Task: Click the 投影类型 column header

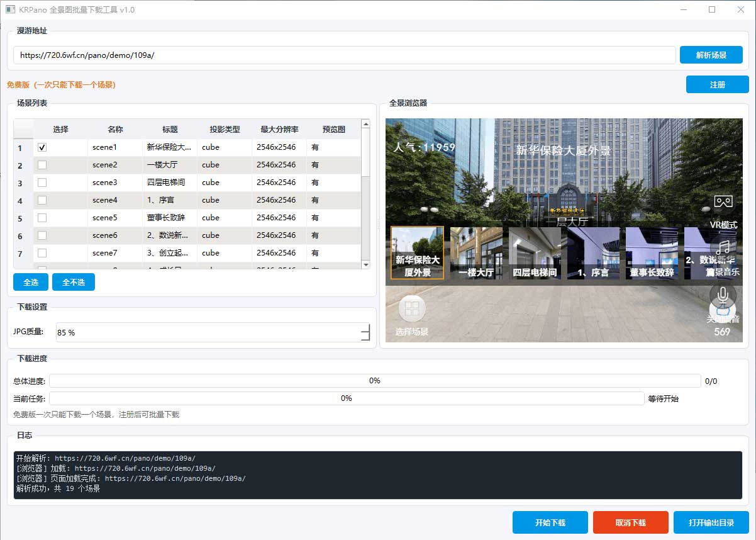Action: coord(225,129)
